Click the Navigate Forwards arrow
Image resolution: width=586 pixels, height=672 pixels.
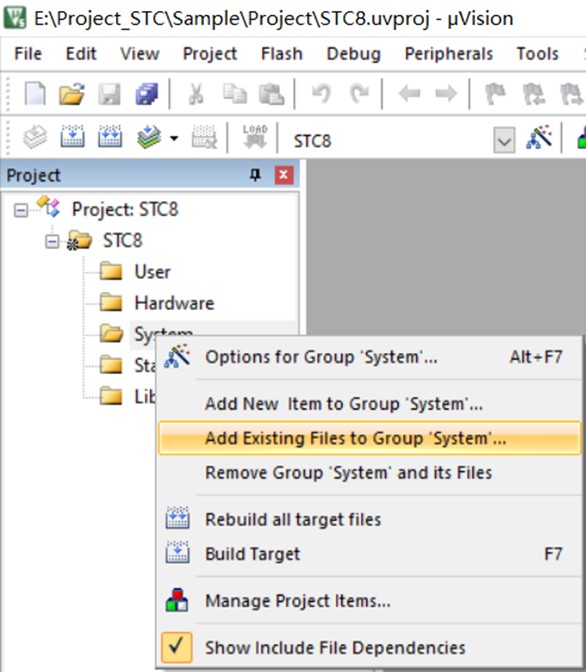pyautogui.click(x=446, y=93)
